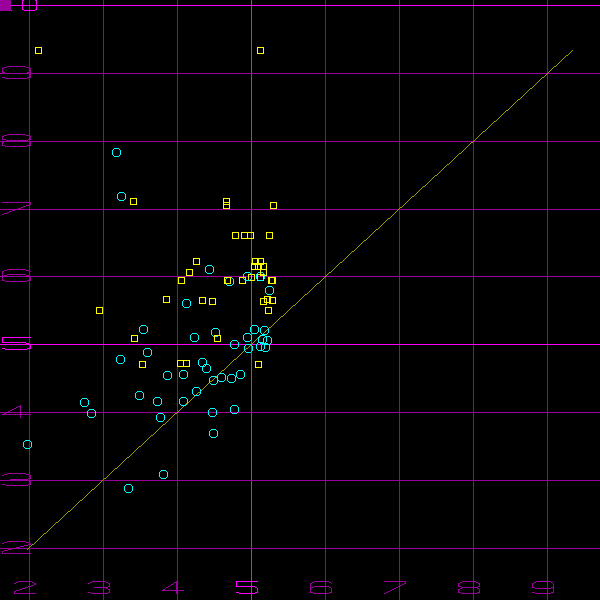Select the yellow square marker nearest the top-left corner
The width and height of the screenshot is (600, 600).
coord(133,201)
